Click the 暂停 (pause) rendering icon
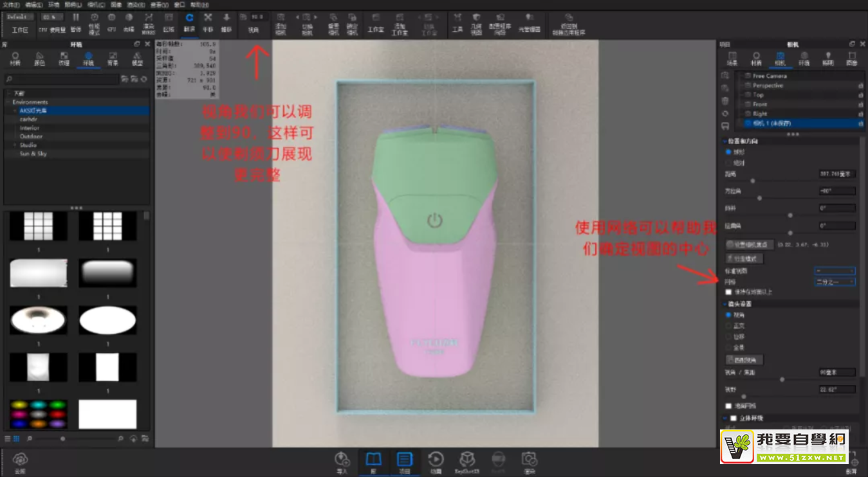Screen dimensions: 868x477 76,18
